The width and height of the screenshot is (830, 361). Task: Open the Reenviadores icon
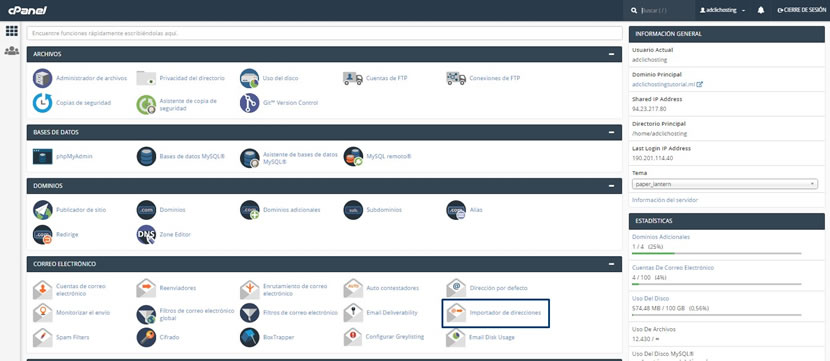[146, 288]
